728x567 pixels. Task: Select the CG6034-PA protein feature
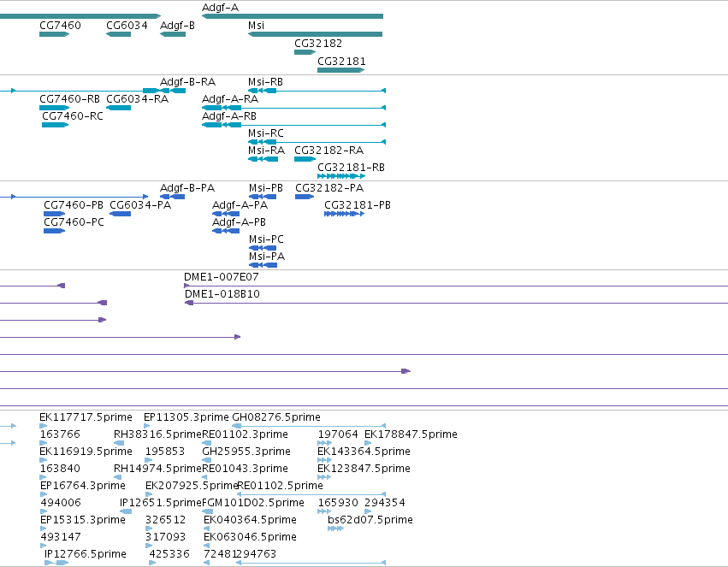(x=121, y=214)
